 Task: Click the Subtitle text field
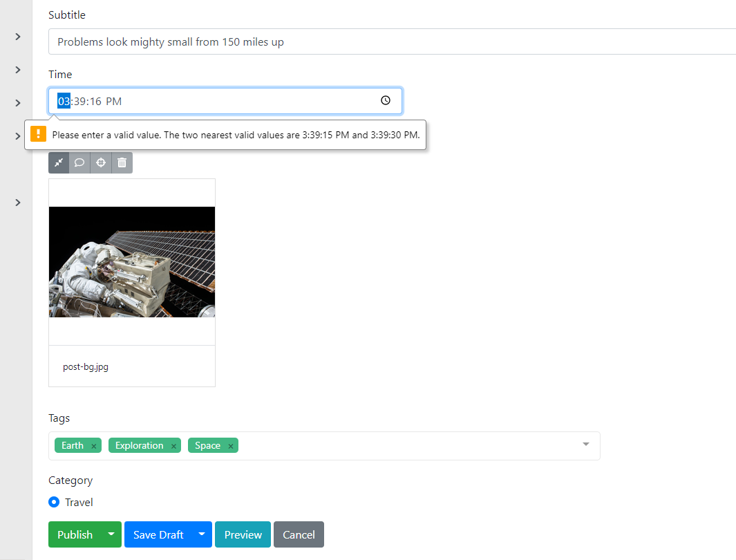(x=392, y=41)
